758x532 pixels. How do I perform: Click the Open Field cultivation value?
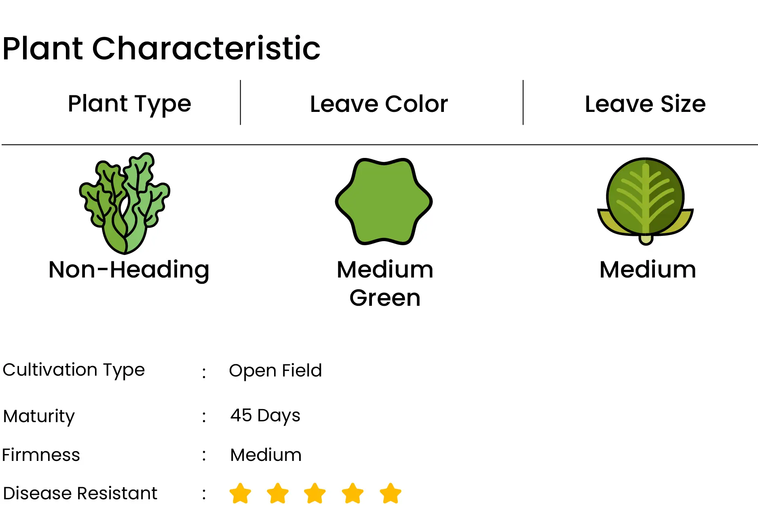pyautogui.click(x=275, y=371)
